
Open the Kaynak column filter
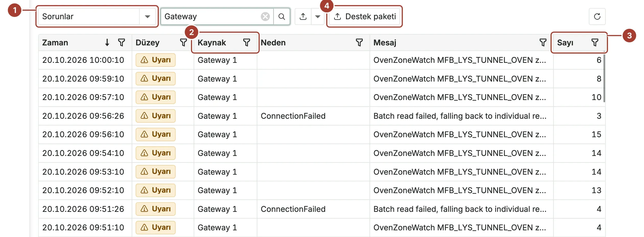tap(246, 42)
